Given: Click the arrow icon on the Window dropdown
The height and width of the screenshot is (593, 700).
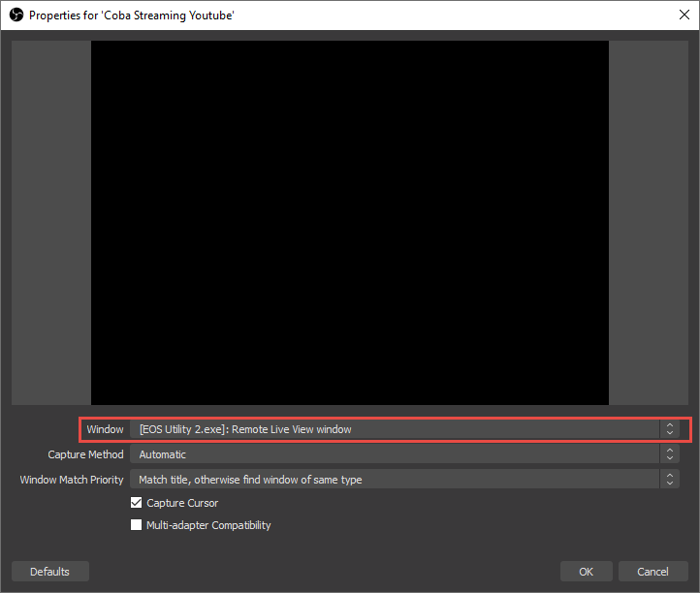Looking at the screenshot, I should click(x=669, y=429).
